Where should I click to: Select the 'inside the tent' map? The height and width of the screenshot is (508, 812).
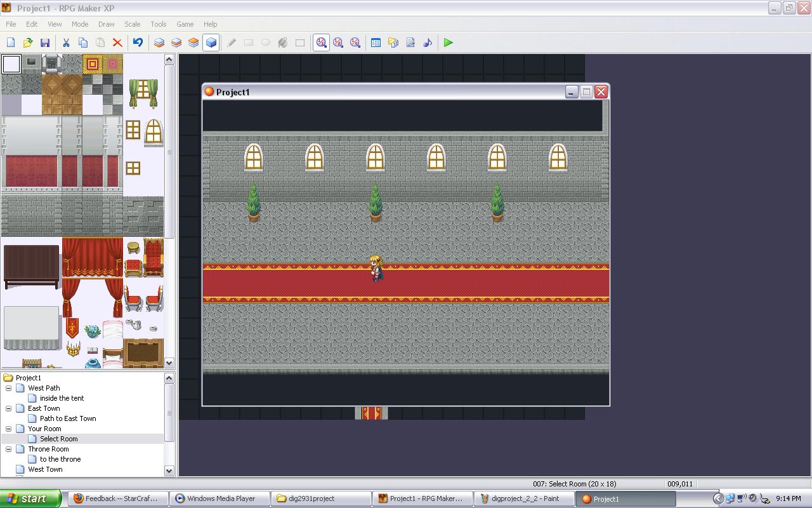[62, 398]
